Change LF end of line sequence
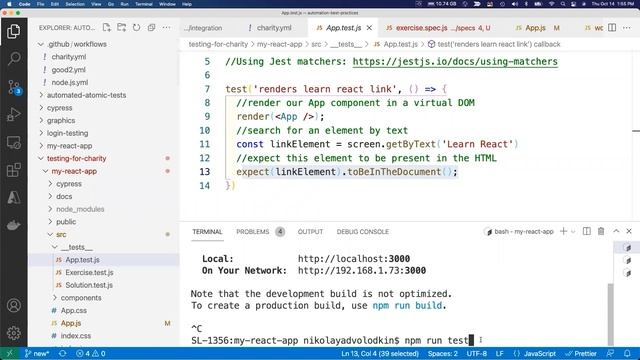This screenshot has height=360, width=640. [500, 353]
